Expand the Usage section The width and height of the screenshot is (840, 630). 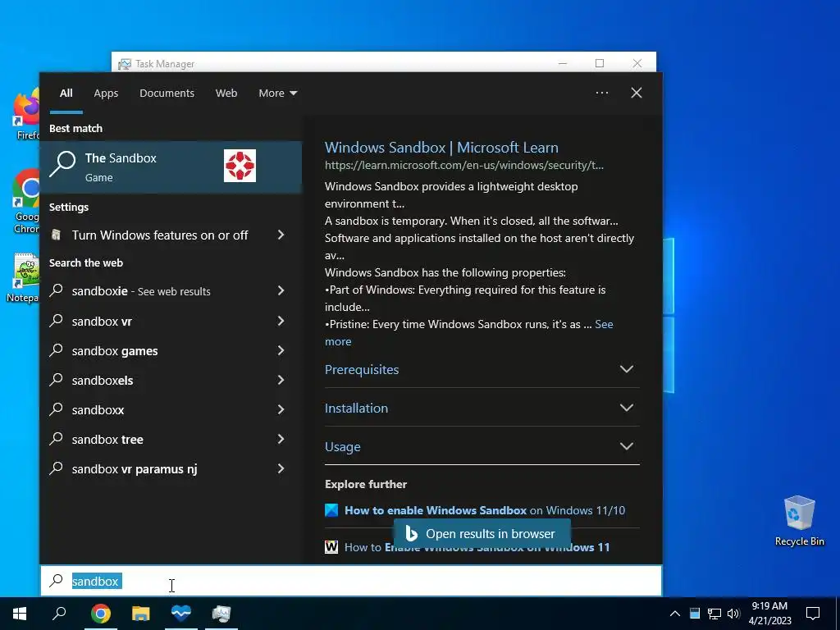point(482,447)
